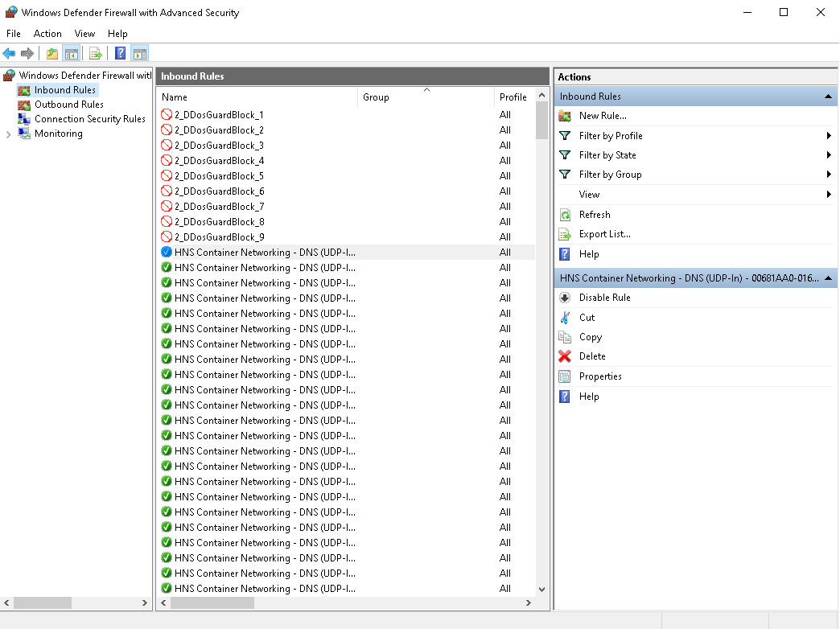840x629 pixels.
Task: Click the Copy pages icon
Action: pyautogui.click(x=565, y=337)
